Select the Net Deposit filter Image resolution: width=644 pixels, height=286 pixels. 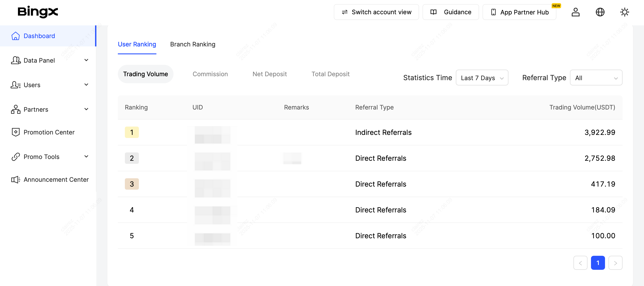click(269, 74)
